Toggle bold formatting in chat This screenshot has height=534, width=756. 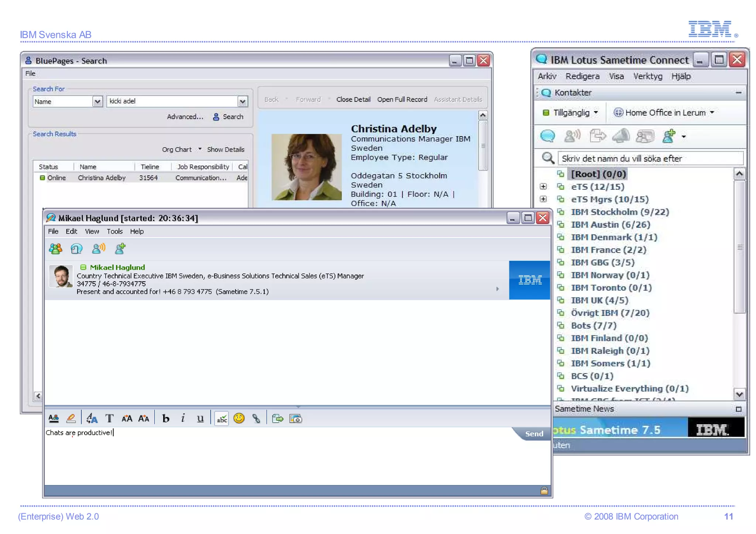click(166, 418)
